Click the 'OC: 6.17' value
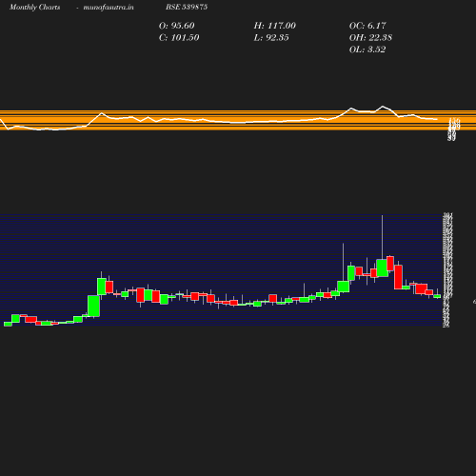The image size is (476, 476). 367,26
